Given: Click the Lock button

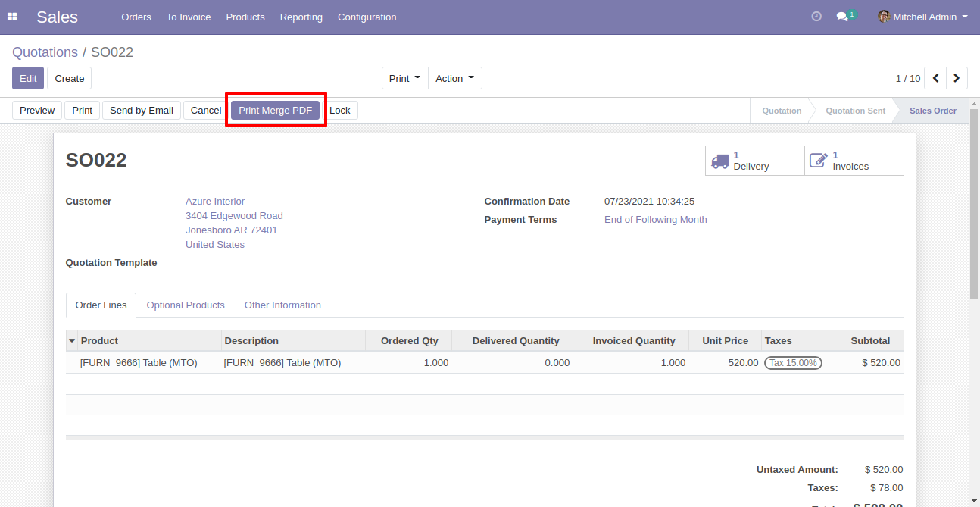Looking at the screenshot, I should pos(340,111).
